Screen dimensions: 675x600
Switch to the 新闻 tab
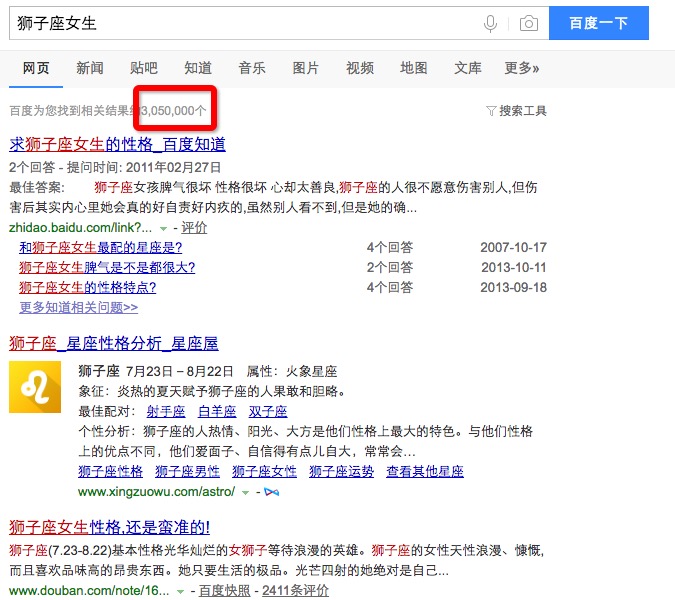[x=90, y=68]
